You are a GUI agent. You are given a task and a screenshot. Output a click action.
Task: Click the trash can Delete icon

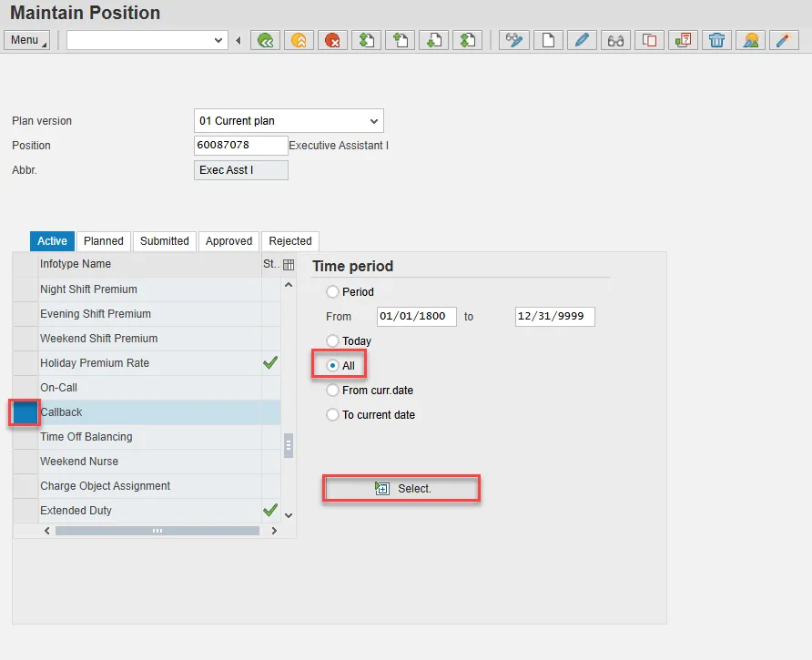[x=717, y=40]
